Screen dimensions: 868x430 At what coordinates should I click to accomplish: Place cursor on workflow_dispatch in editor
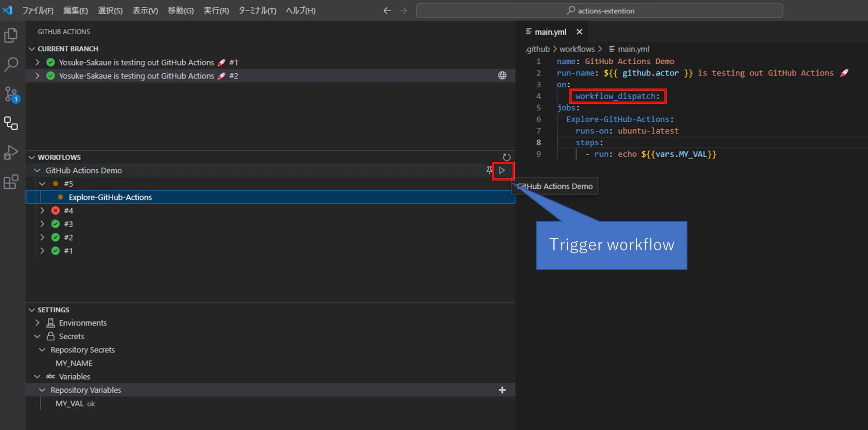click(x=615, y=96)
